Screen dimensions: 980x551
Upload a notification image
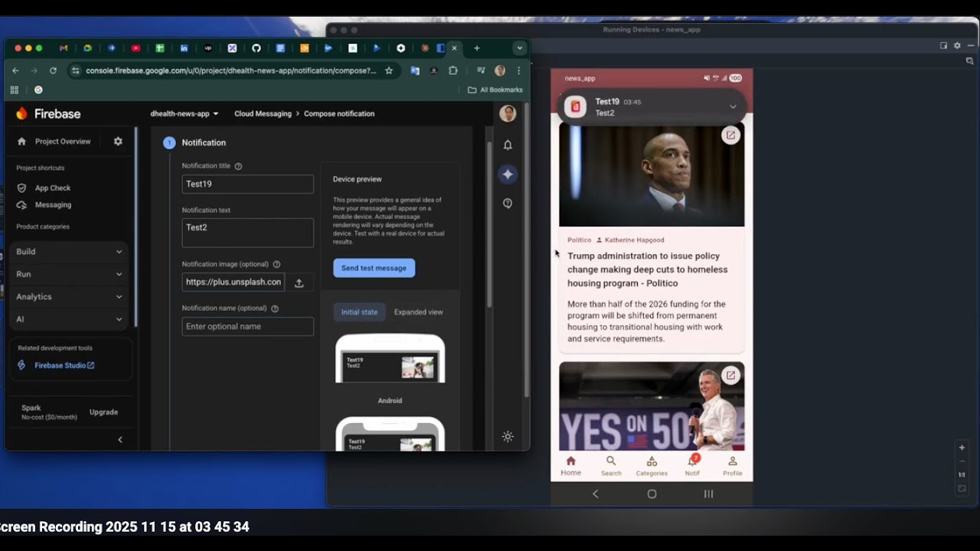pos(299,282)
